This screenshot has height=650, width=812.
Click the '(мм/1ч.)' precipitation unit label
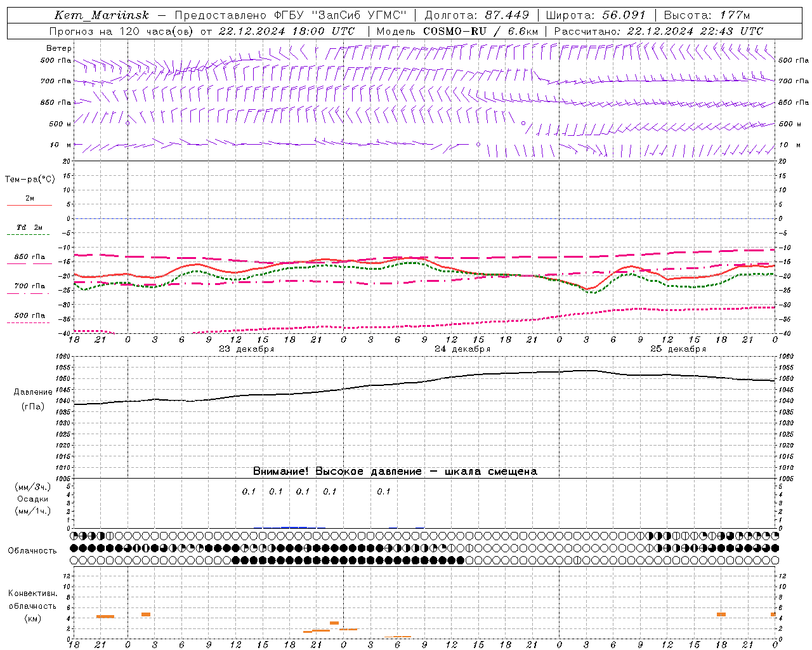pos(33,511)
